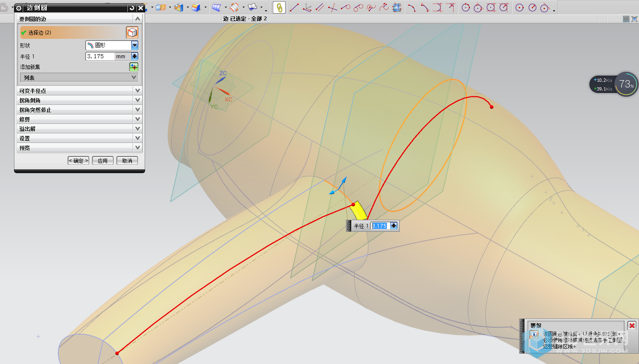
Task: Open the Through Curves blue surface tool
Action: pos(216,7)
